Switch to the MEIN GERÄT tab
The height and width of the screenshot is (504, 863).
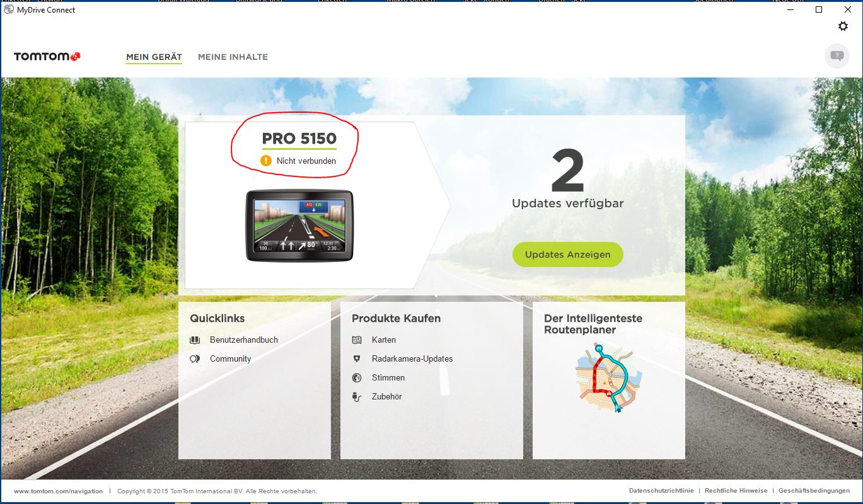(154, 57)
